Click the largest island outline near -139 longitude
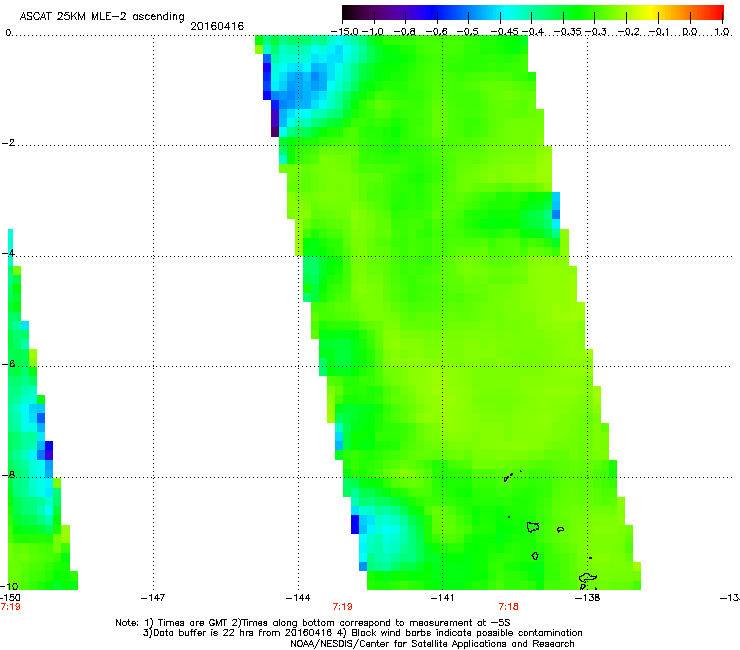740x650 pixels. (x=533, y=527)
